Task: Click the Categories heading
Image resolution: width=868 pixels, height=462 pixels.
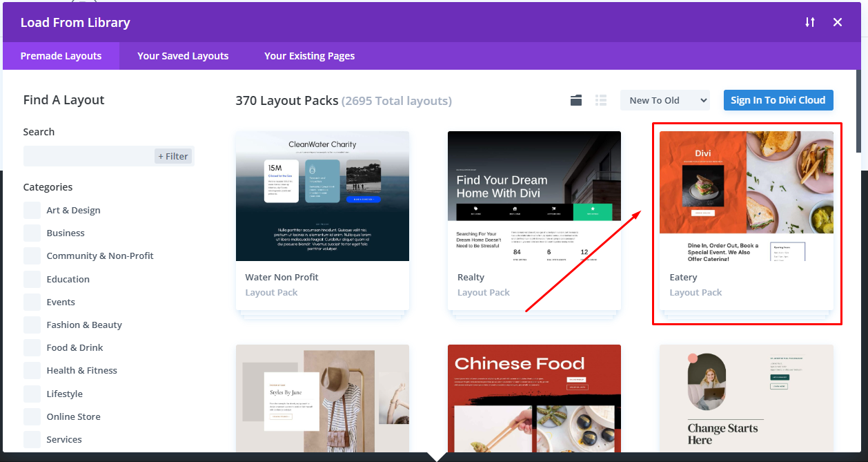Action: tap(48, 187)
